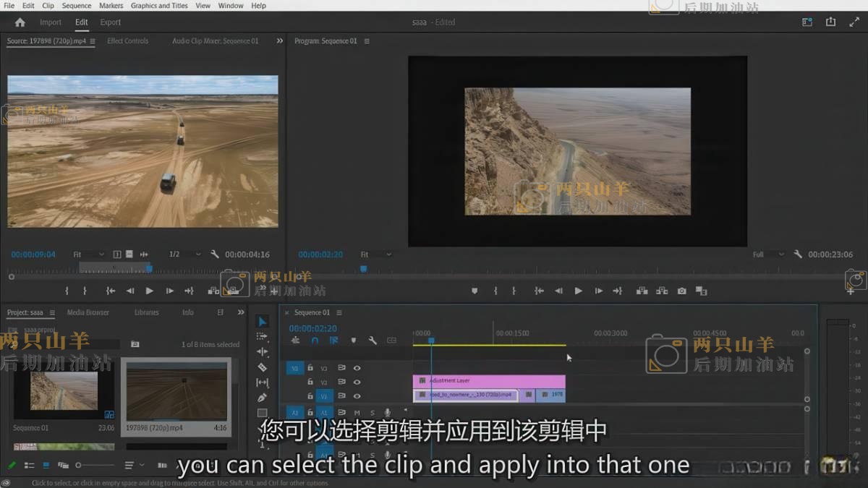Choose the Pen tool
The height and width of the screenshot is (488, 868).
coord(263,398)
